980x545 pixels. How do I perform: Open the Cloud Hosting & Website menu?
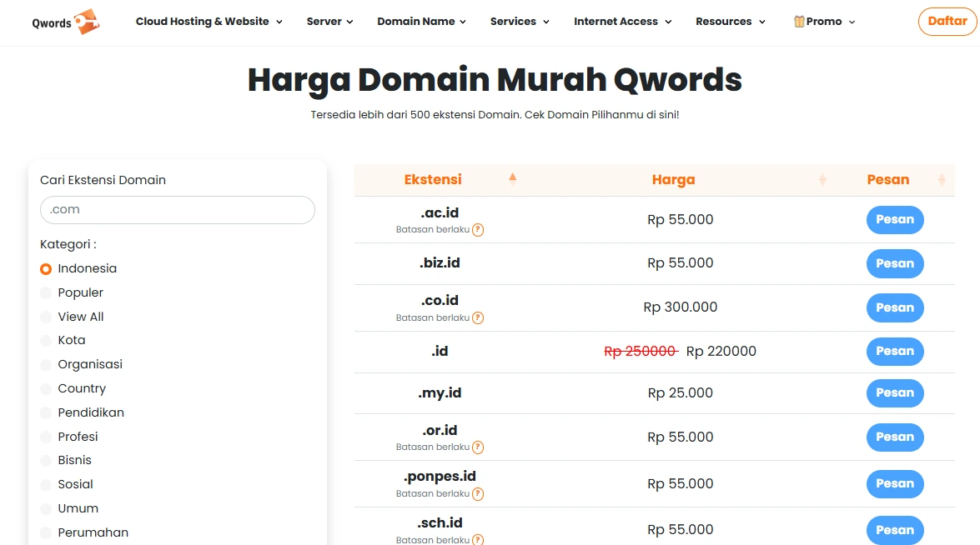208,22
